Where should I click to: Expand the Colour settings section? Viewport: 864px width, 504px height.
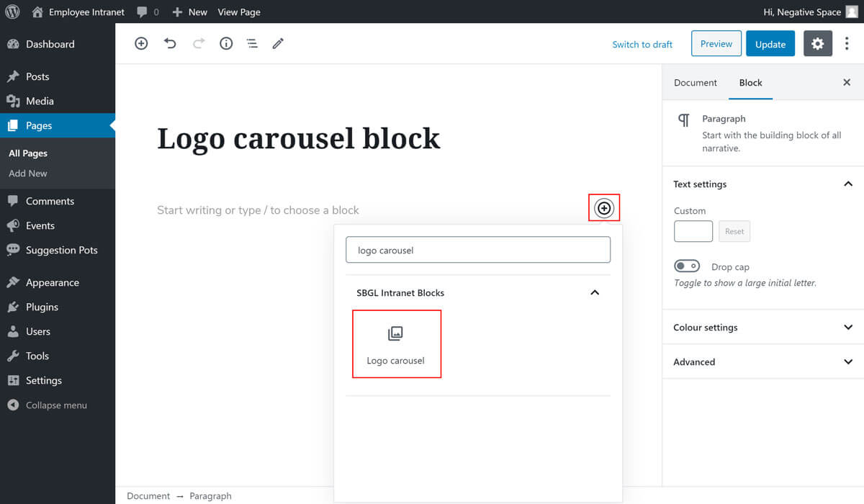847,328
